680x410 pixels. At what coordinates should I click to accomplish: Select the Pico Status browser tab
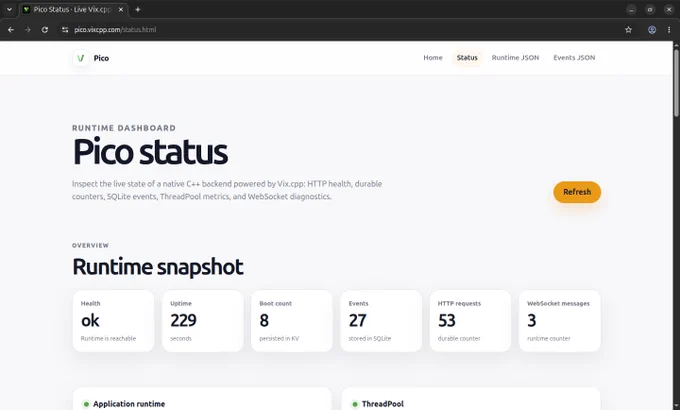(72, 10)
